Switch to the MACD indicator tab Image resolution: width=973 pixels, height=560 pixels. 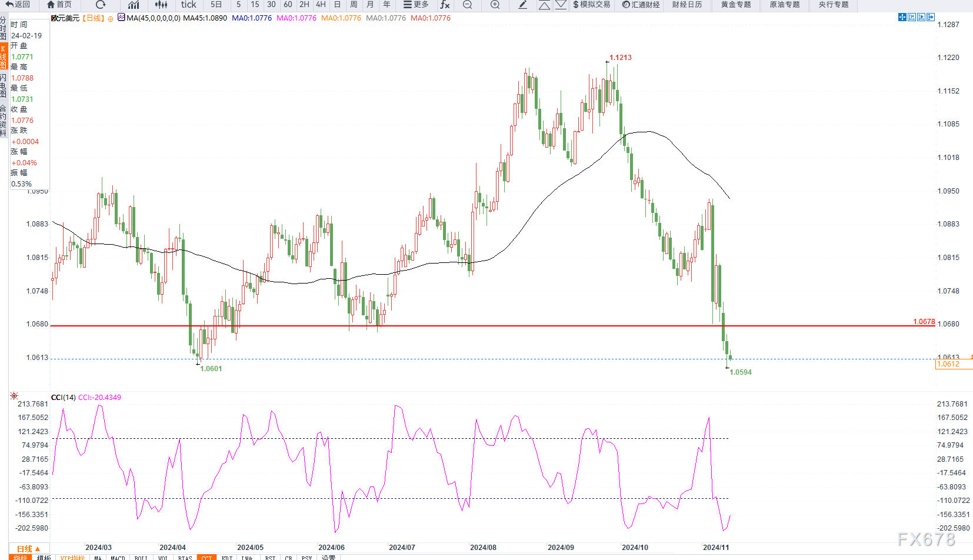click(118, 557)
